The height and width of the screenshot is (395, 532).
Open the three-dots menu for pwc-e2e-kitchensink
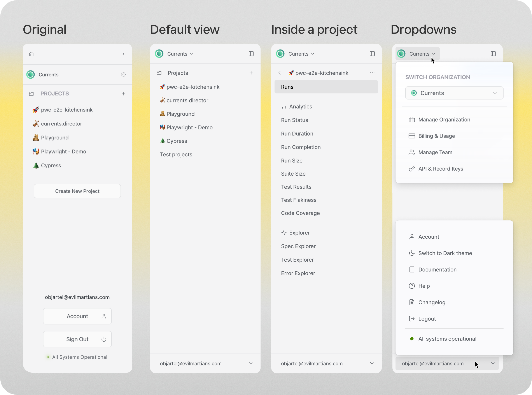[372, 73]
